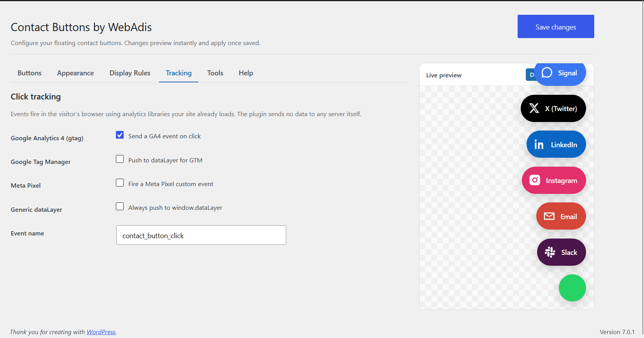Click the Live preview heading

click(444, 75)
